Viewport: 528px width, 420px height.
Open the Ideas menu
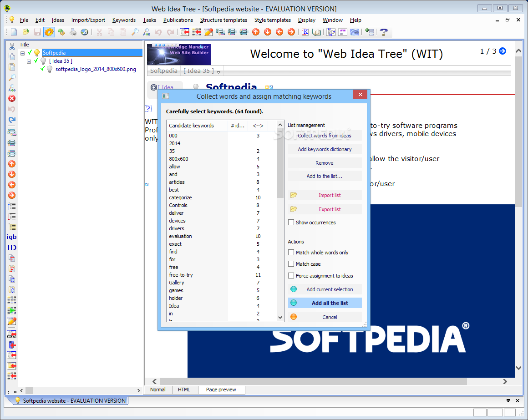[58, 20]
